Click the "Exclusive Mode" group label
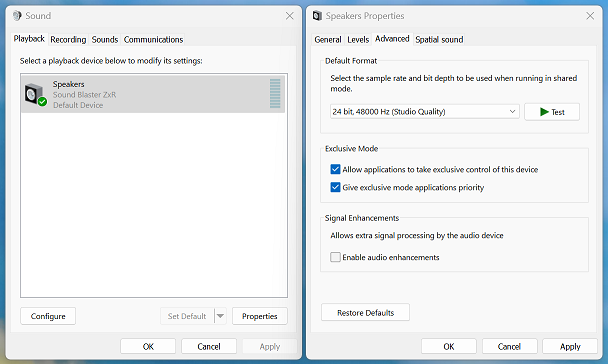This screenshot has height=364, width=608. [x=351, y=148]
